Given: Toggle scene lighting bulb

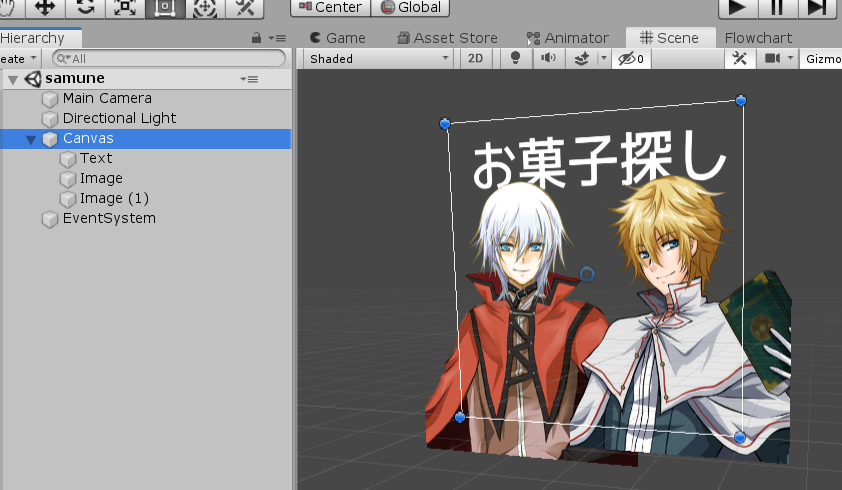Looking at the screenshot, I should (515, 59).
